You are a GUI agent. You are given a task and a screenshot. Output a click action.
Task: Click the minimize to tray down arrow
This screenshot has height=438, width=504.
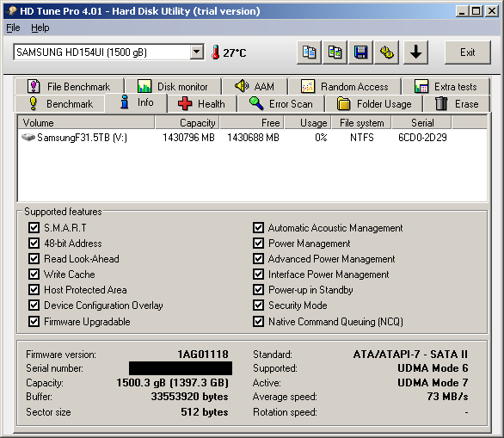(415, 52)
